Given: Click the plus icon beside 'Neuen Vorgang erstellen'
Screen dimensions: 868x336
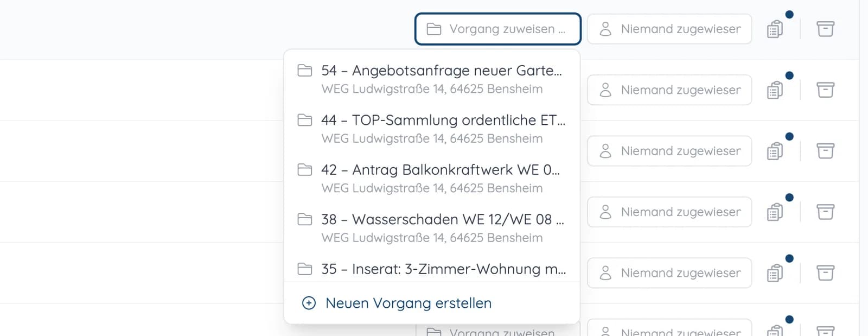Looking at the screenshot, I should click(x=309, y=303).
